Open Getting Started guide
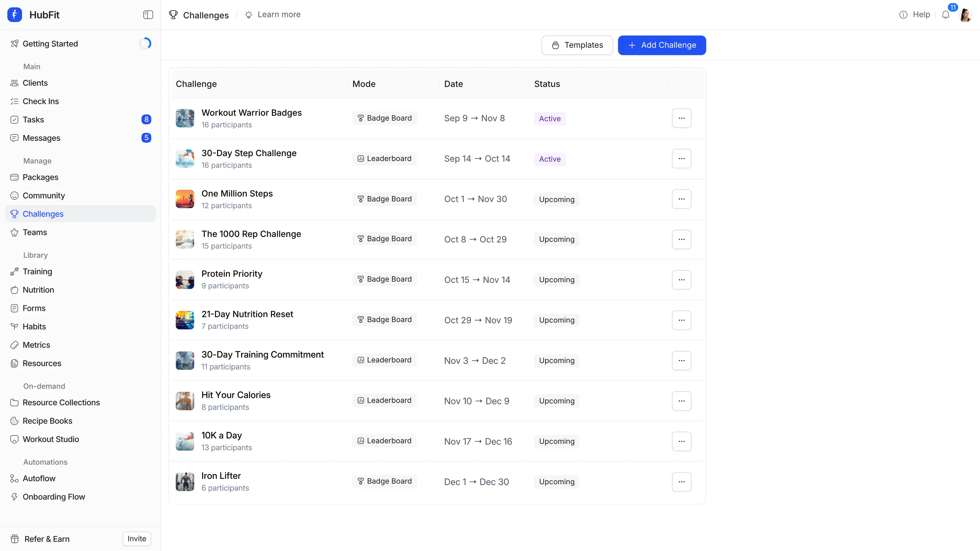This screenshot has width=980, height=551. (50, 44)
